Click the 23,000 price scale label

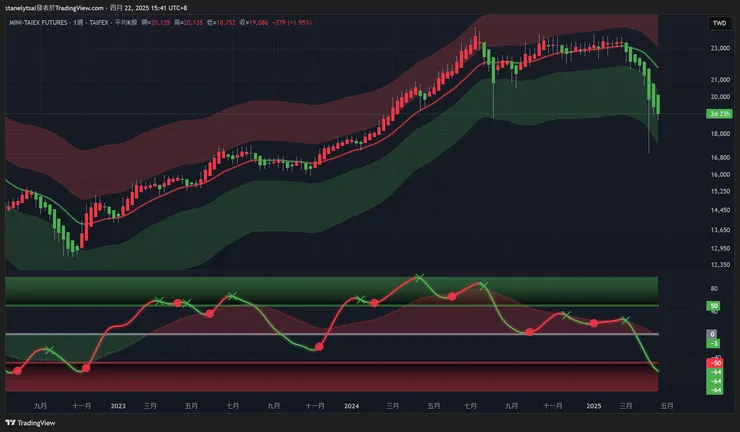720,48
